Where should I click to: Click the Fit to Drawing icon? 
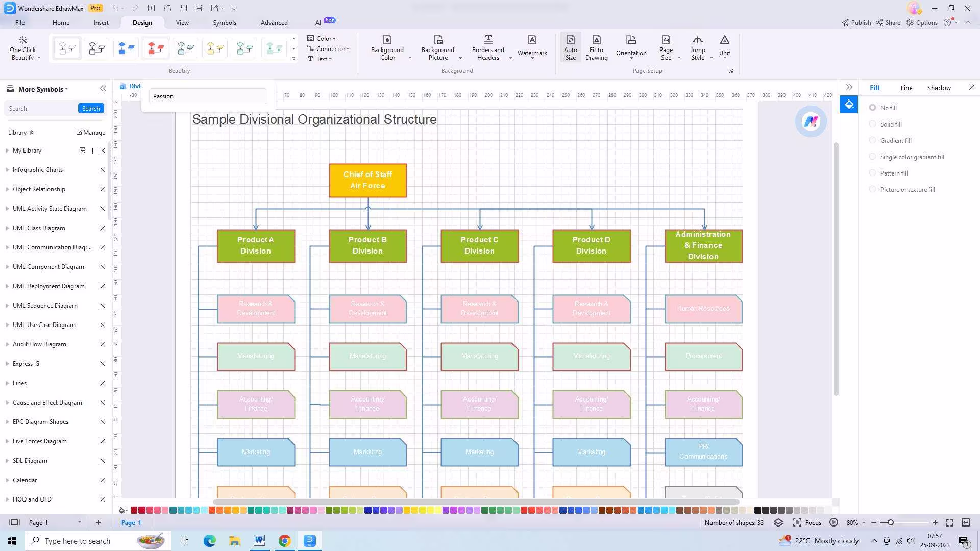(x=596, y=40)
